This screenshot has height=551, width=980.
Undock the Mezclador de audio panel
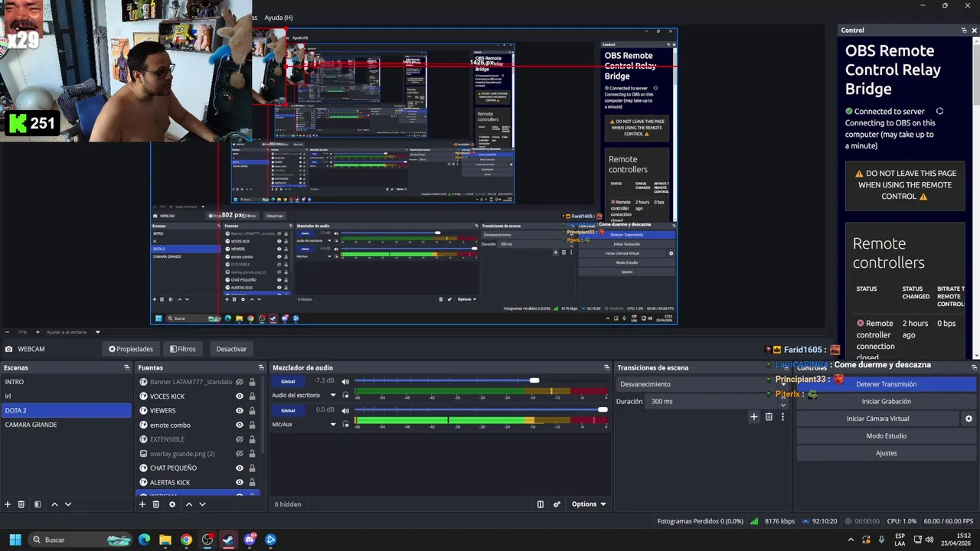pos(606,368)
